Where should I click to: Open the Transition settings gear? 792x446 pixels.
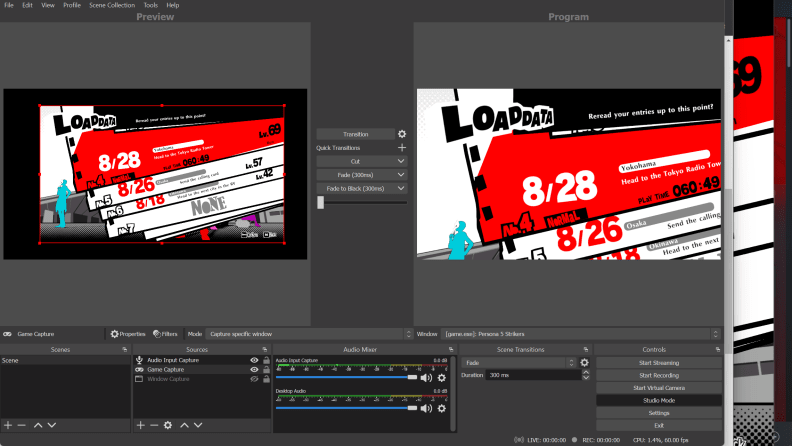pyautogui.click(x=402, y=134)
